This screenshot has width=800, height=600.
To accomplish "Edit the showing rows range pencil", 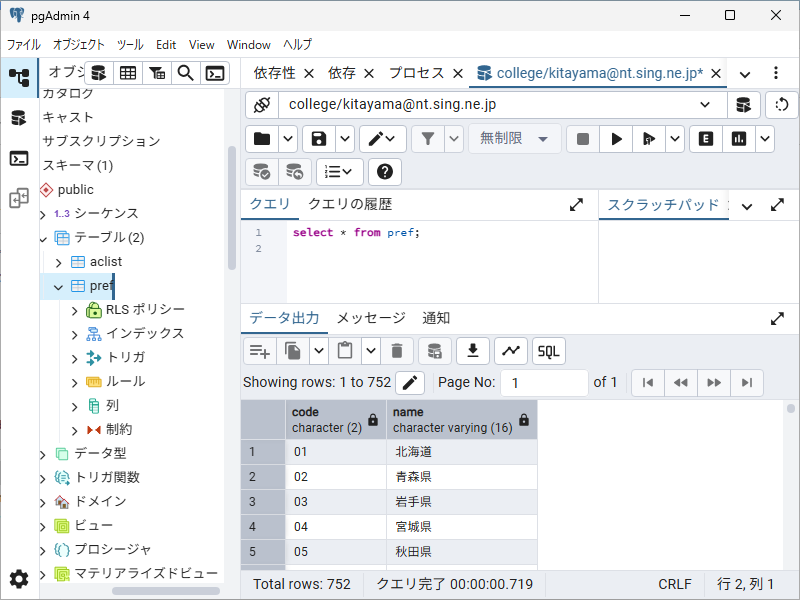I will click(410, 383).
